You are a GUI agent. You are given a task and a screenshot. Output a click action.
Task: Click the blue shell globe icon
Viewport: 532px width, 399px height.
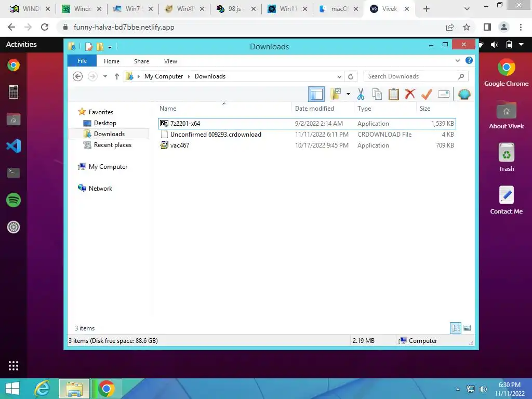click(464, 94)
